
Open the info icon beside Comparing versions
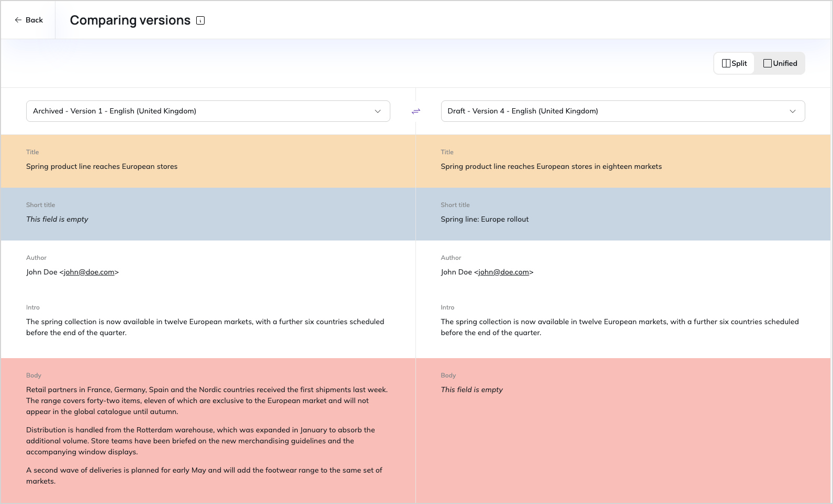(200, 20)
